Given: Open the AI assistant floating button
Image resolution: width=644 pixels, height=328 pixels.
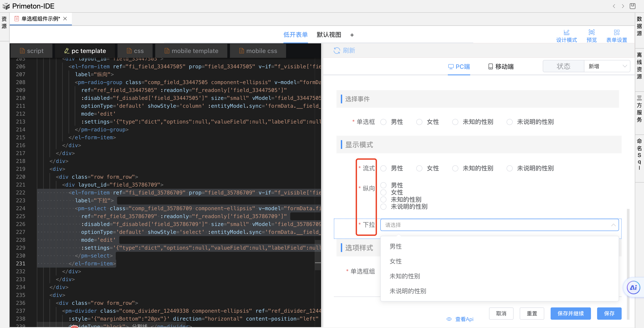Looking at the screenshot, I should [x=633, y=287].
